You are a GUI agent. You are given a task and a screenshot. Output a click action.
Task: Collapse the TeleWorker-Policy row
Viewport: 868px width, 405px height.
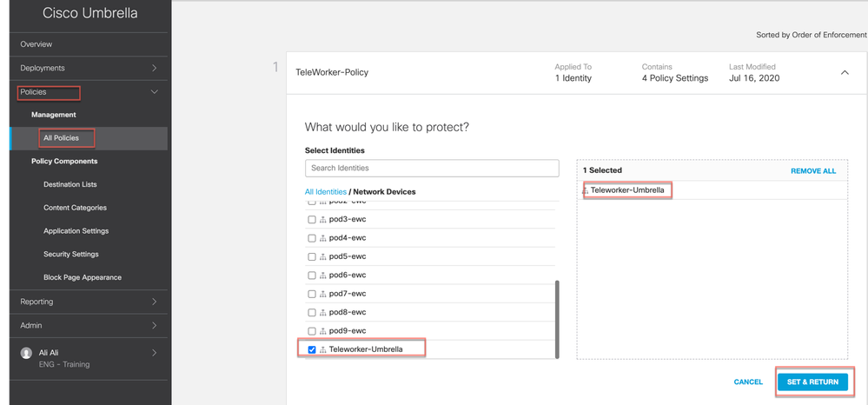tap(845, 73)
